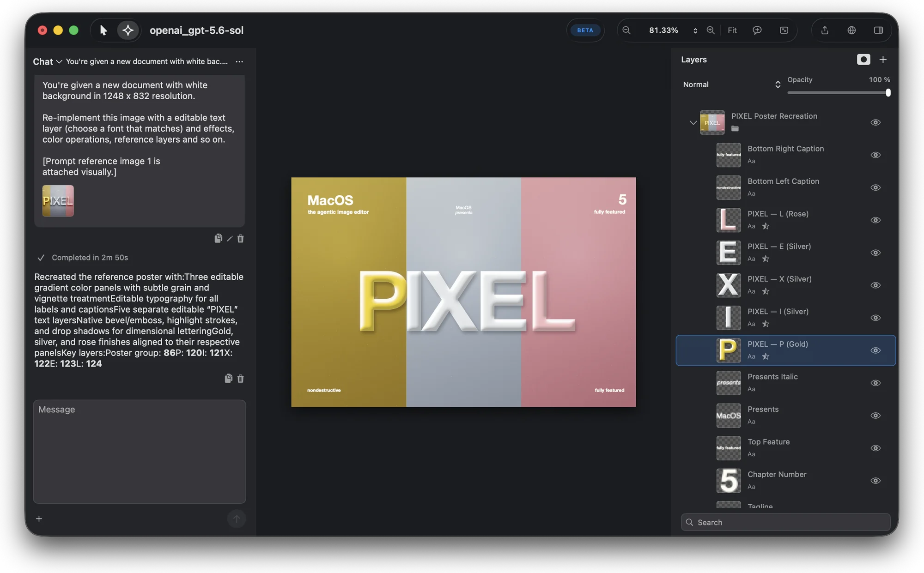924x573 pixels.
Task: Hide the Top Feature layer
Action: [x=875, y=448]
